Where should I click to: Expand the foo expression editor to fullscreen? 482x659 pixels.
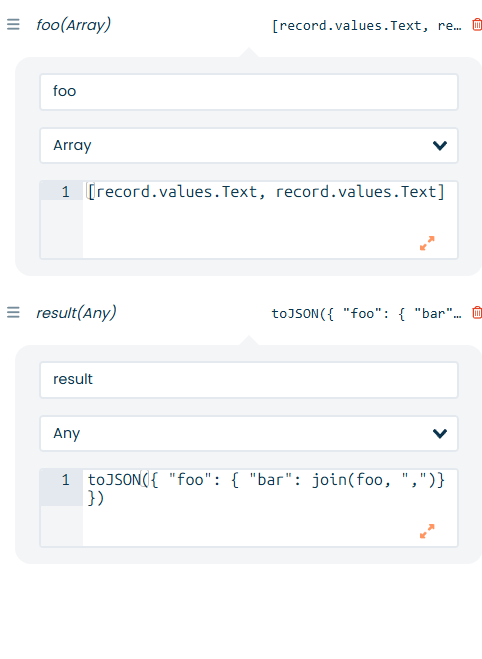pyautogui.click(x=427, y=243)
